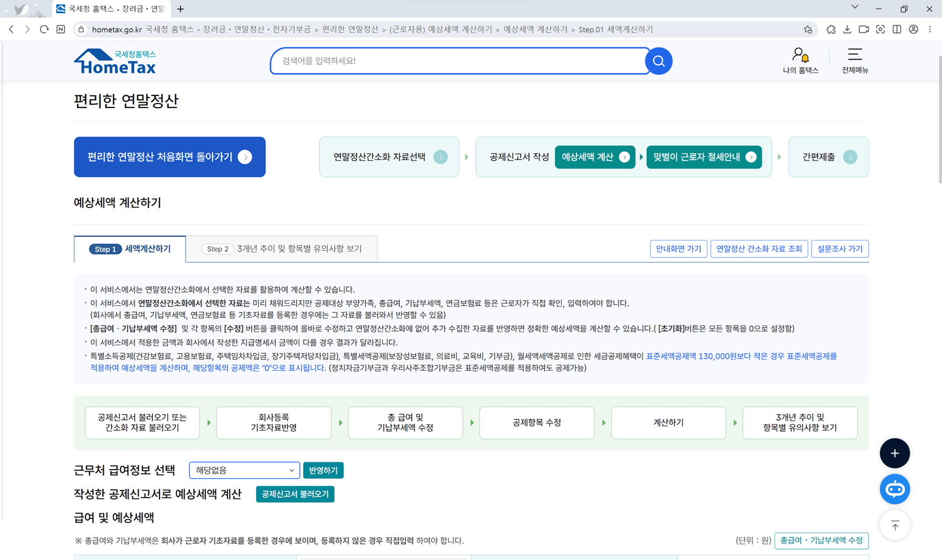Click the search magnifier icon
The image size is (942, 560).
click(658, 61)
